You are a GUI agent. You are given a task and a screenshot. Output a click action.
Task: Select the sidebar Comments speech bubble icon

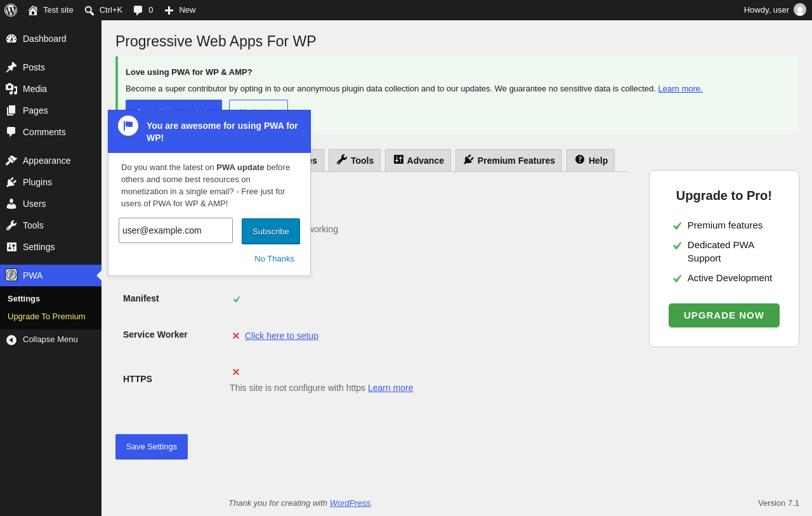point(11,132)
